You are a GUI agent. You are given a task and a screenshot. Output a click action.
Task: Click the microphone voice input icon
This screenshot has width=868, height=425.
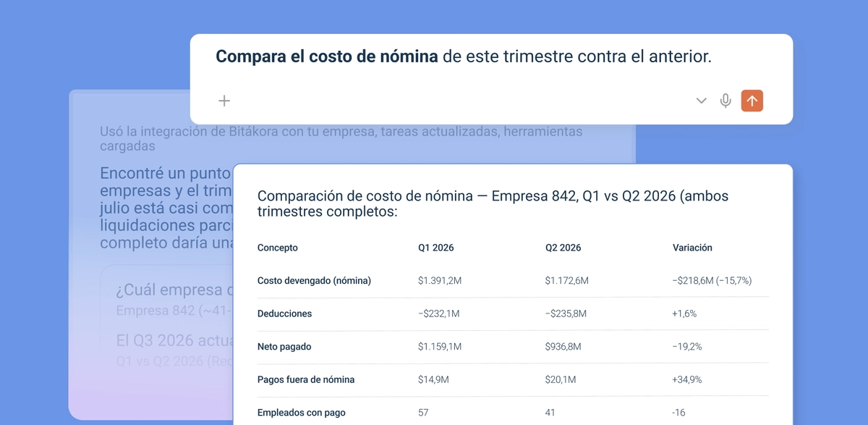(726, 101)
